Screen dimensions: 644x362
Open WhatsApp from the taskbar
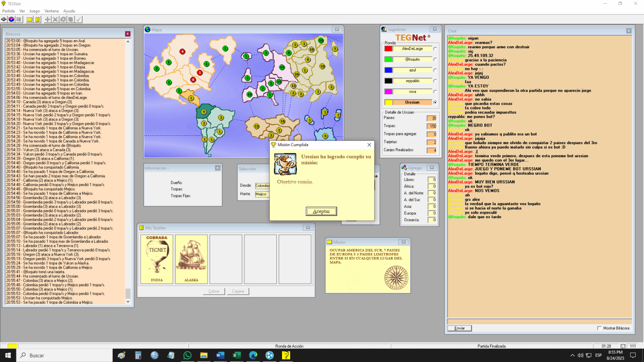187,355
